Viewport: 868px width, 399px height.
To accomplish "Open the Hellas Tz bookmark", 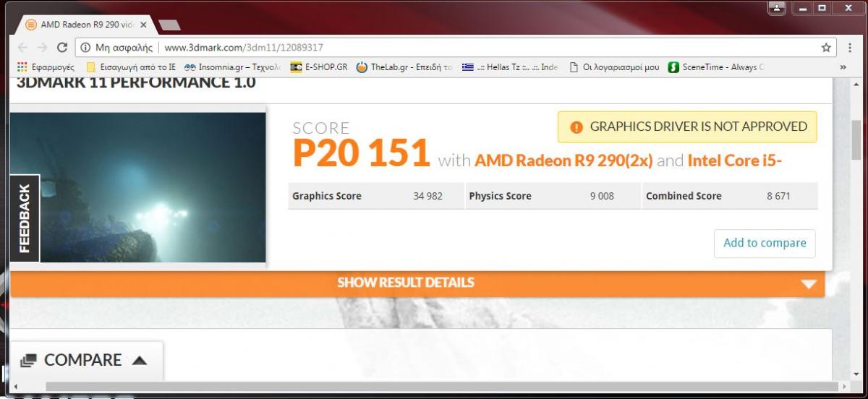I will (x=510, y=67).
